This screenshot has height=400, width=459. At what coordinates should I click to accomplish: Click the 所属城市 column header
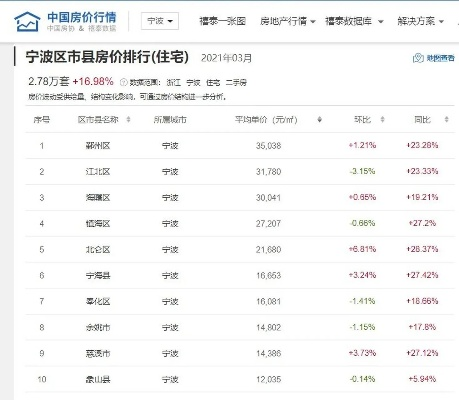coord(170,119)
